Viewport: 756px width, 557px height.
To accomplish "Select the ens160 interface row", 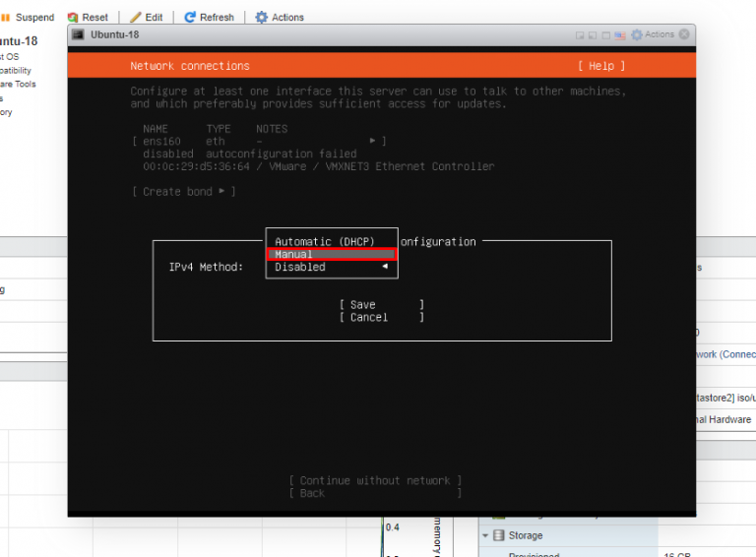I will [x=260, y=141].
